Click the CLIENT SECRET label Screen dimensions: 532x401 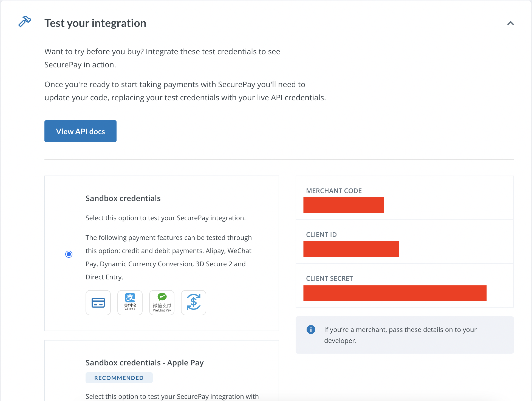329,278
